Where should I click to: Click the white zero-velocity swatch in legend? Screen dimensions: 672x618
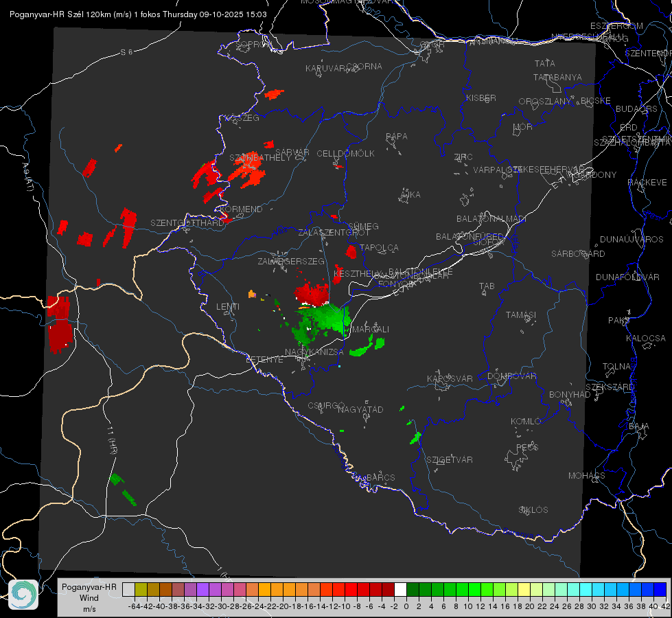tap(400, 589)
